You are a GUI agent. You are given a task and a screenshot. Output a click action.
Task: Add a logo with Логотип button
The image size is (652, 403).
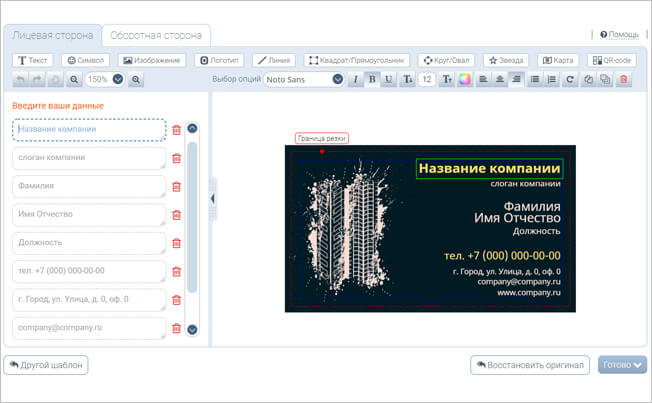(x=219, y=60)
